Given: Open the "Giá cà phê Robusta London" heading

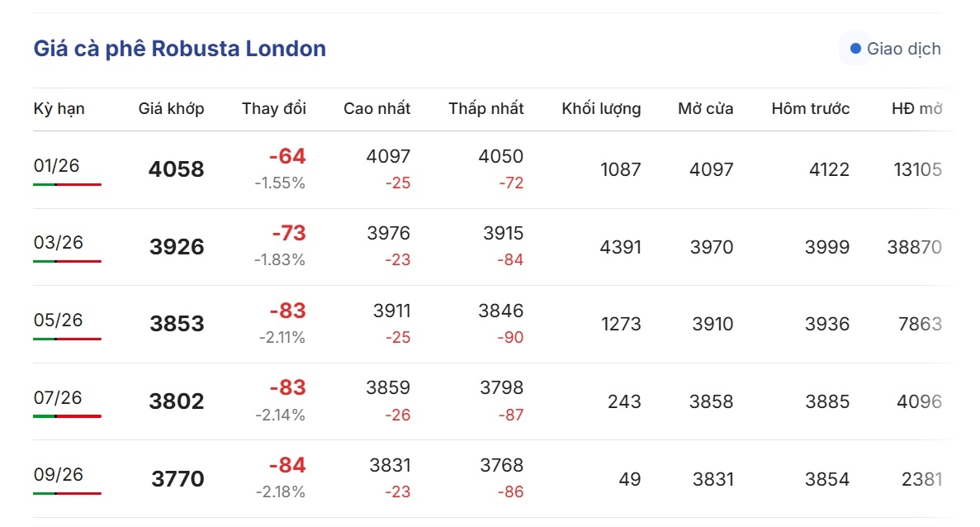Looking at the screenshot, I should [x=179, y=49].
